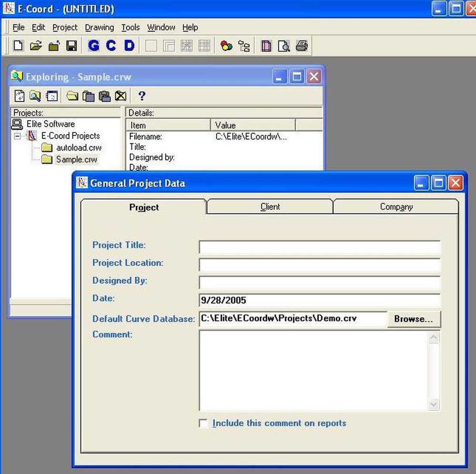Screen dimensions: 476x474
Task: Click the New file icon on the toolbar
Action: pos(19,46)
